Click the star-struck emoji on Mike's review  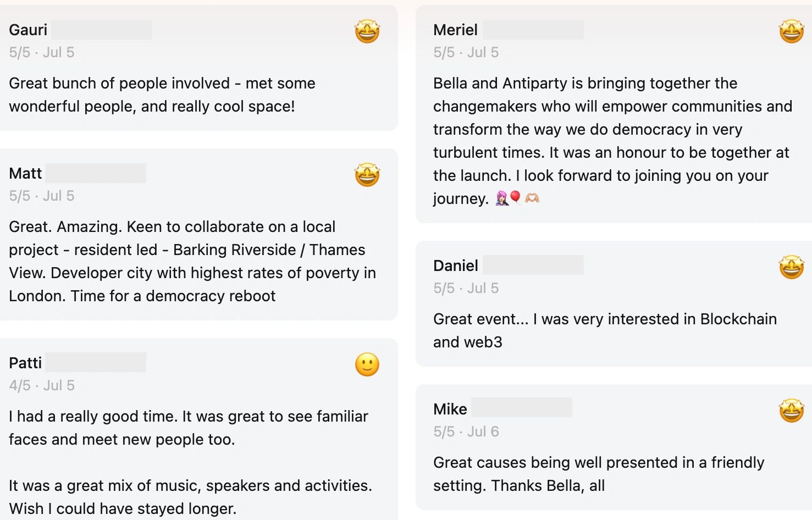pyautogui.click(x=791, y=411)
